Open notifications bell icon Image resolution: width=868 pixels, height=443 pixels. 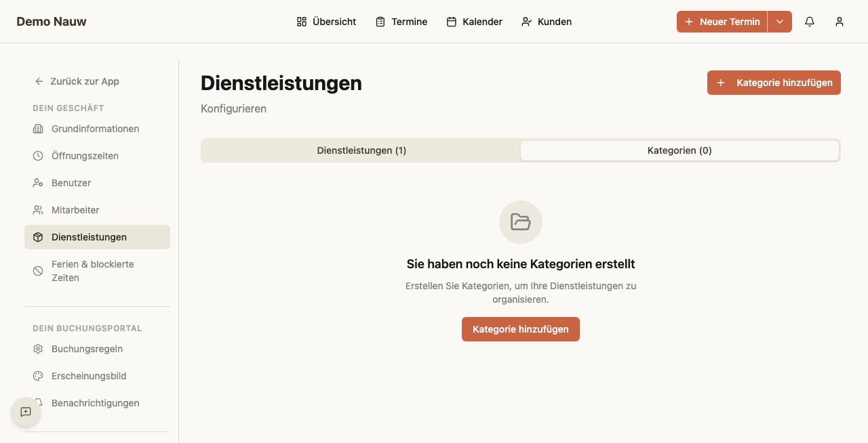810,22
